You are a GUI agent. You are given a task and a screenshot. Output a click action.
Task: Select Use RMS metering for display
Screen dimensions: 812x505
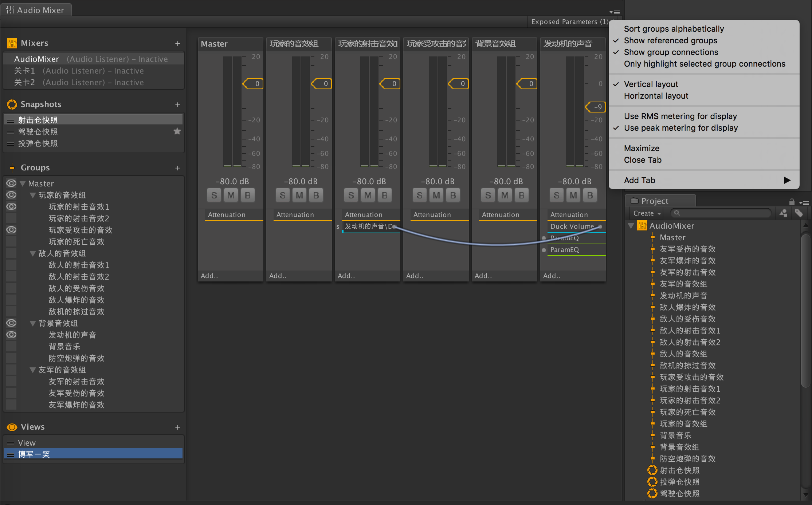point(680,117)
